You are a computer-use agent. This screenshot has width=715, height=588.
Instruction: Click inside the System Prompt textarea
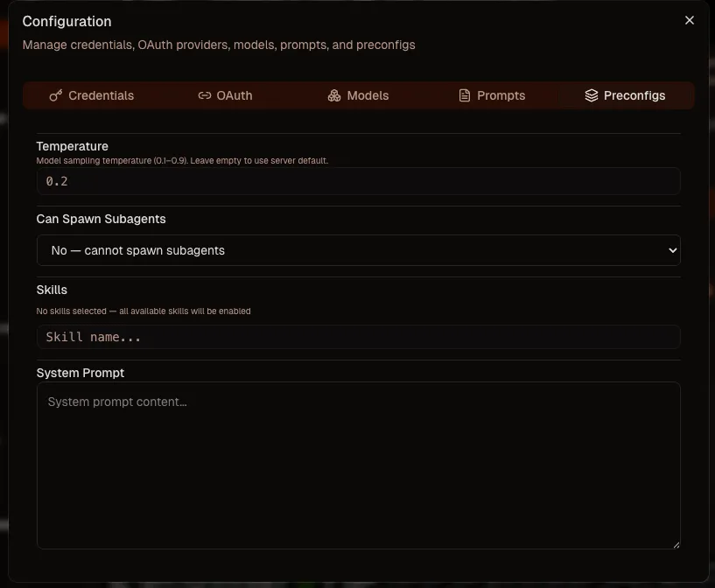point(359,465)
